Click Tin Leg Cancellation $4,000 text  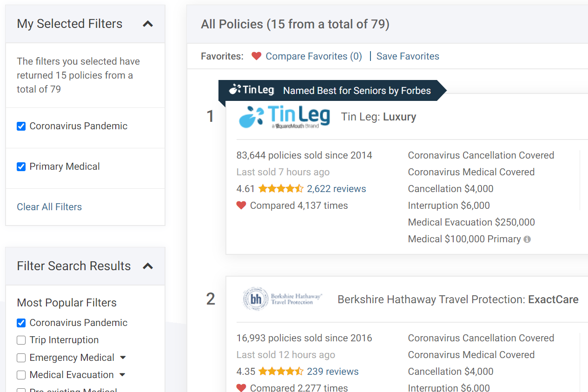coord(451,189)
